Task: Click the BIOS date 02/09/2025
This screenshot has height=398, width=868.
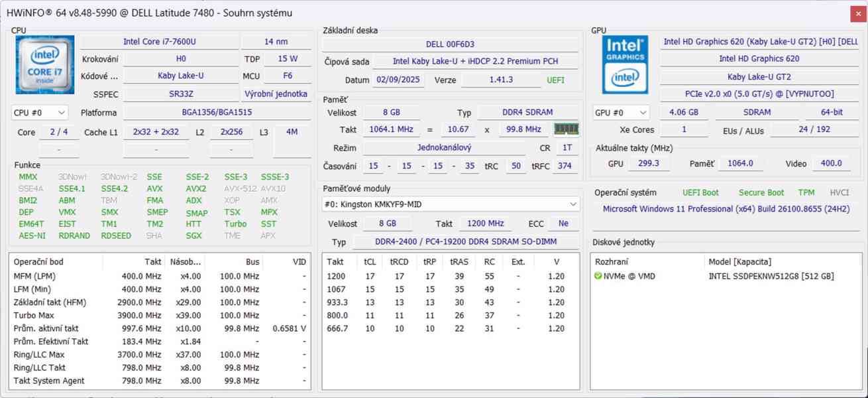Action: [x=398, y=80]
